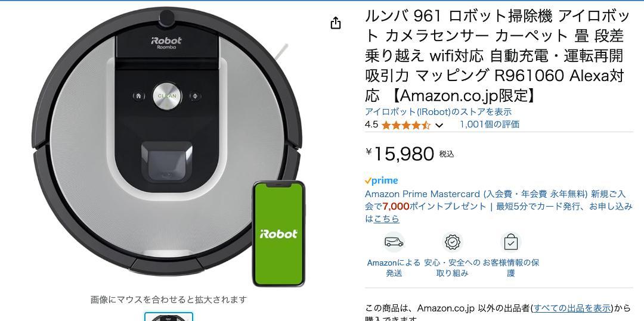Click the ¥15,980 price text
The height and width of the screenshot is (321, 644).
(400, 154)
